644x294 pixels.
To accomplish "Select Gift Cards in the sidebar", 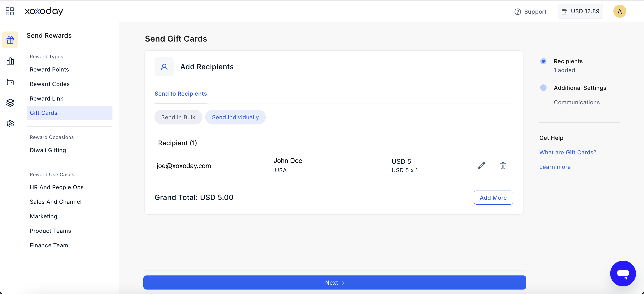I will (x=69, y=113).
